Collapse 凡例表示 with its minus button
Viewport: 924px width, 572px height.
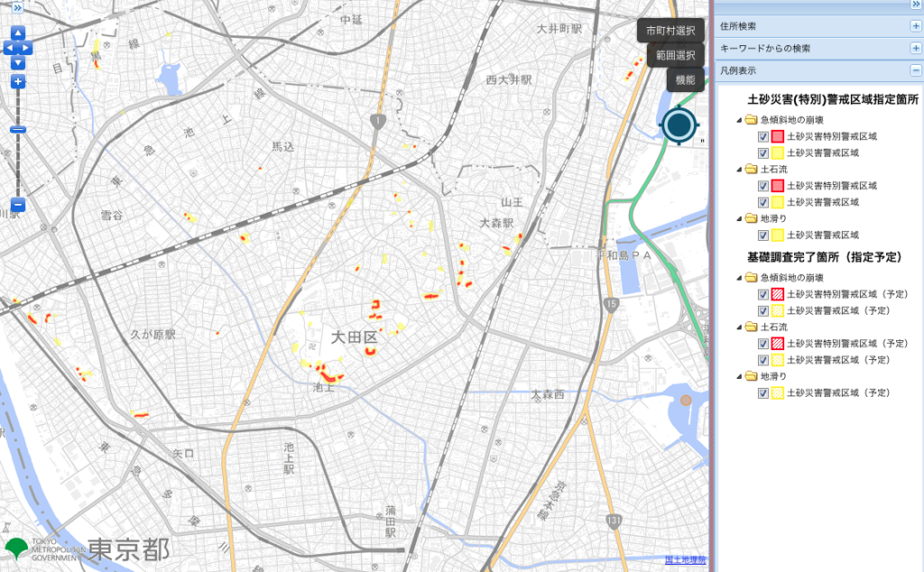[x=916, y=70]
